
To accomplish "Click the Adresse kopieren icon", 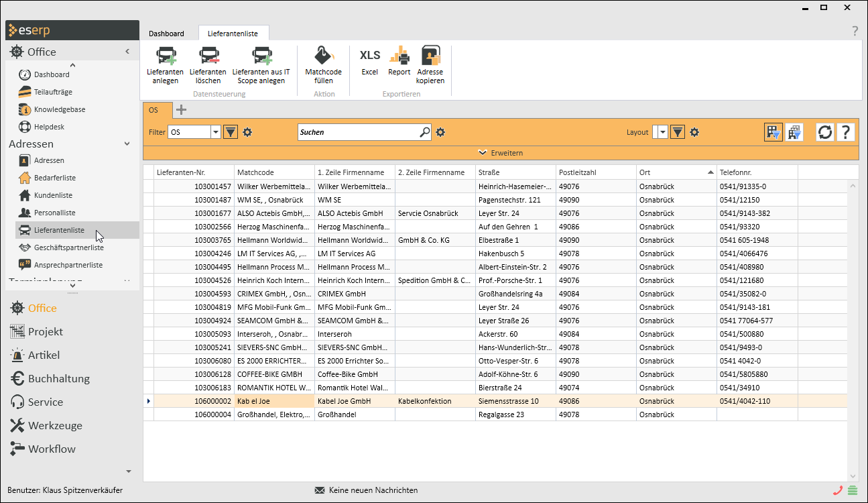I will tap(430, 55).
